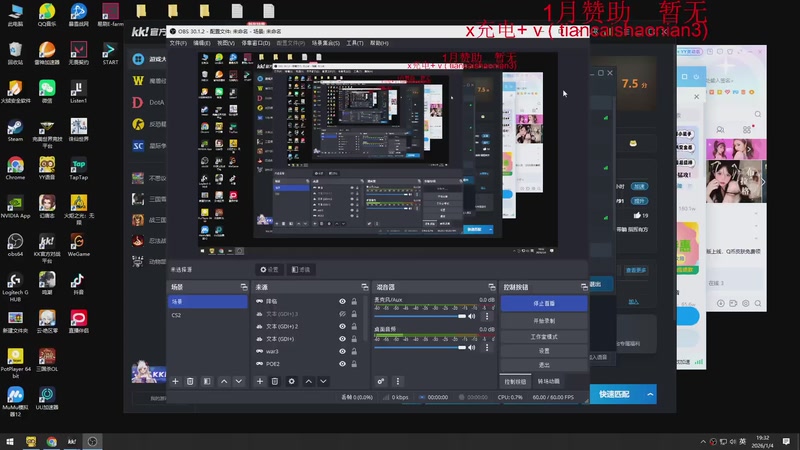Open mixer panel three-dot menu
Image resolution: width=800 pixels, height=450 pixels.
(x=398, y=381)
